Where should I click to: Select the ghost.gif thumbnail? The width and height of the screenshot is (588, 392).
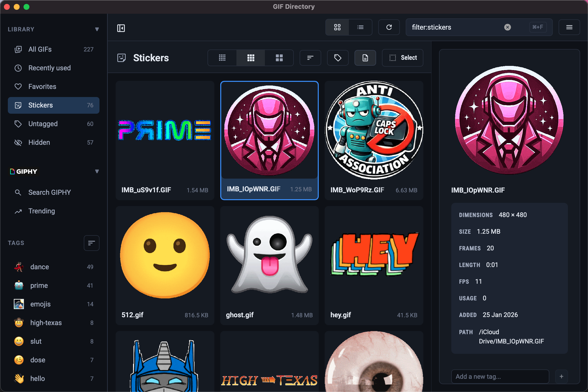[x=269, y=266]
